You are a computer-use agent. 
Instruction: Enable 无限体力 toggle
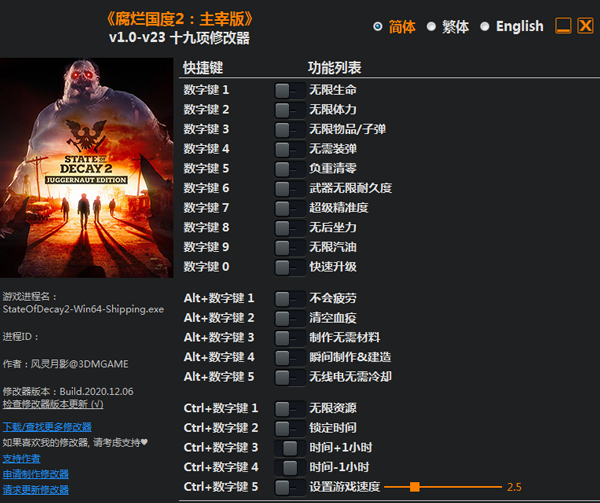290,110
